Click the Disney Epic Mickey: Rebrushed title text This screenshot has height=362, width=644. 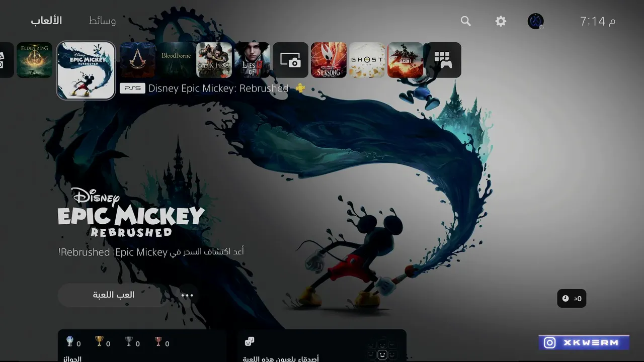(x=218, y=88)
